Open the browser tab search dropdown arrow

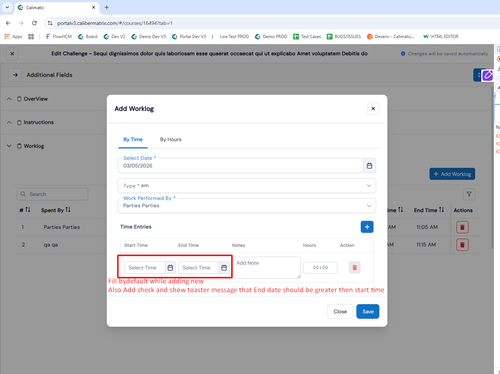tap(7, 7)
